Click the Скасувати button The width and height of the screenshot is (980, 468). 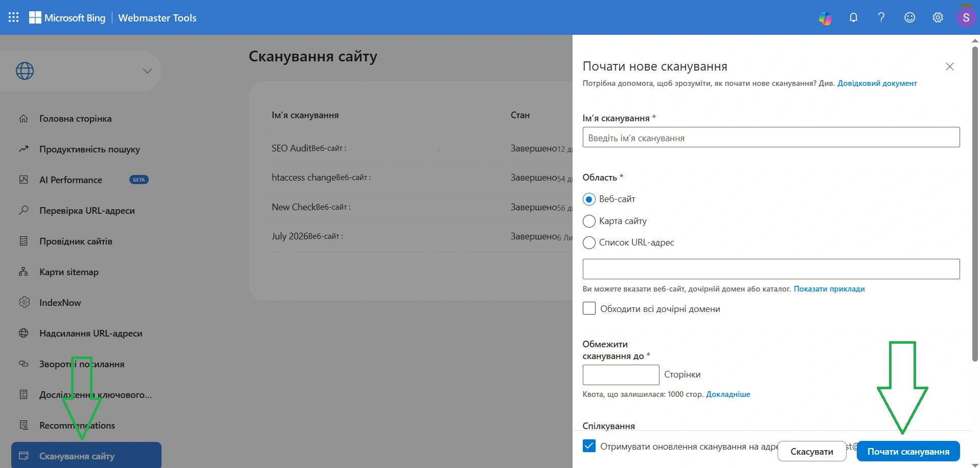point(812,452)
